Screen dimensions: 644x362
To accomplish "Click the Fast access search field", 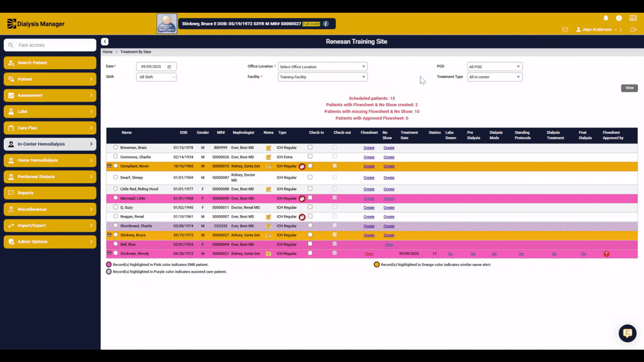I will (50, 45).
